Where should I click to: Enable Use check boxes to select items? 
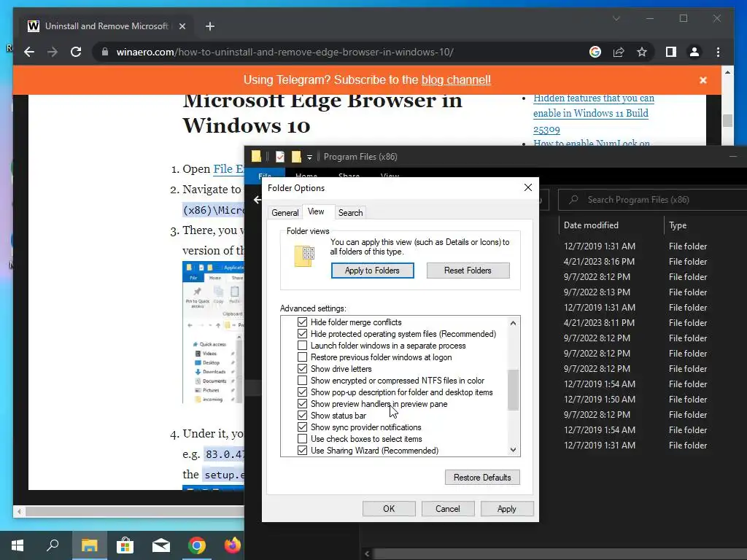(302, 438)
